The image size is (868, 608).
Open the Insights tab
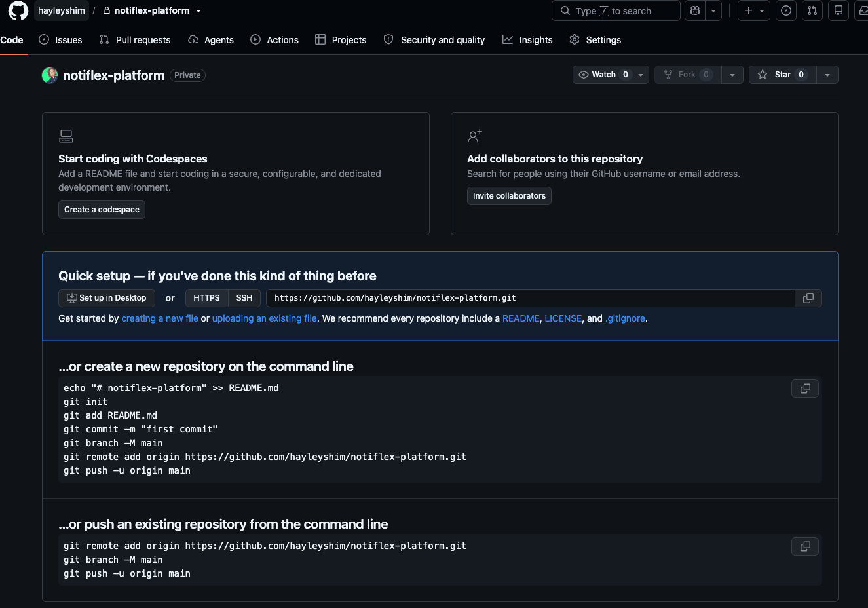coord(527,40)
